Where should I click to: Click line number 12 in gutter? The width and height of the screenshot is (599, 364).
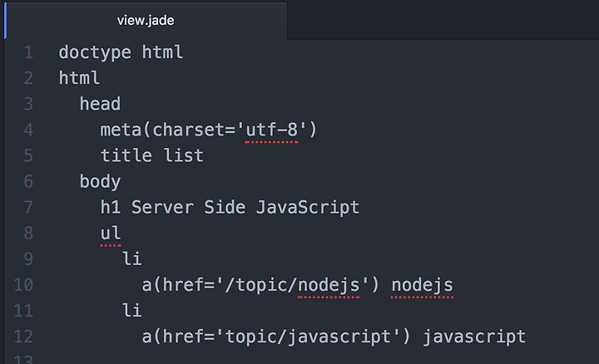[23, 337]
